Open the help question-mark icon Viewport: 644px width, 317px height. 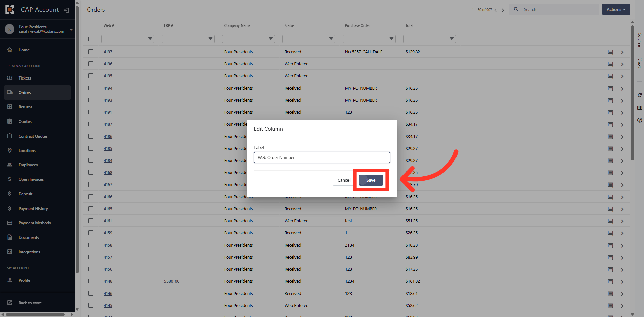click(640, 120)
